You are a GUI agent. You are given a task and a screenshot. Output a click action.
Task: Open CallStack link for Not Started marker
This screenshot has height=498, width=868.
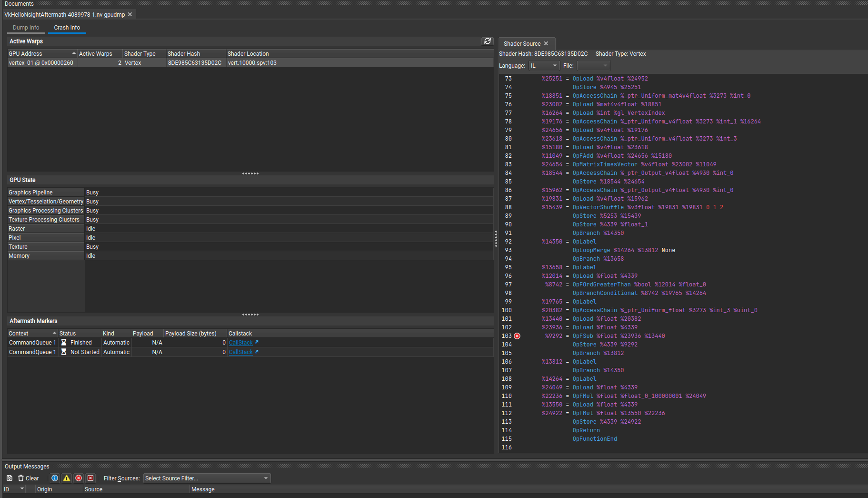coord(240,352)
